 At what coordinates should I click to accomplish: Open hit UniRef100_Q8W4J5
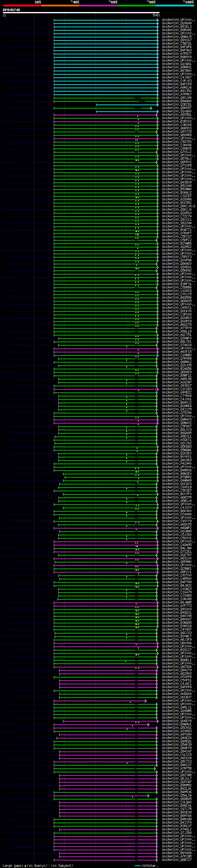click(x=177, y=37)
